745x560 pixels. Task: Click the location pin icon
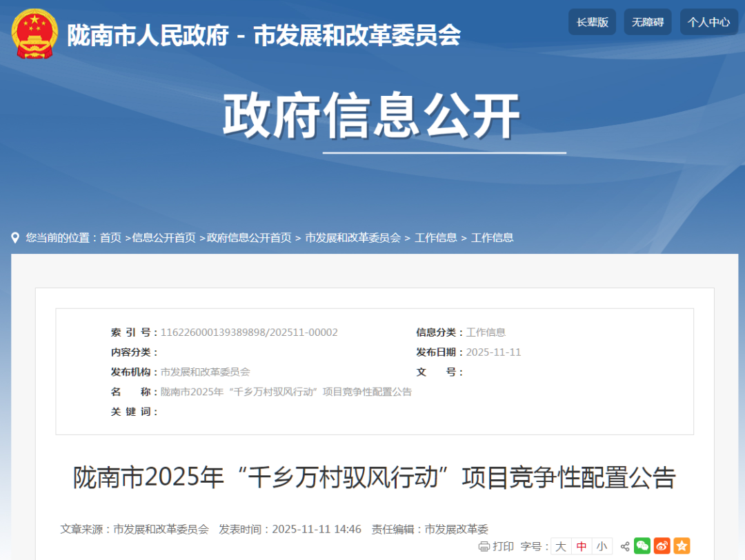[15, 238]
